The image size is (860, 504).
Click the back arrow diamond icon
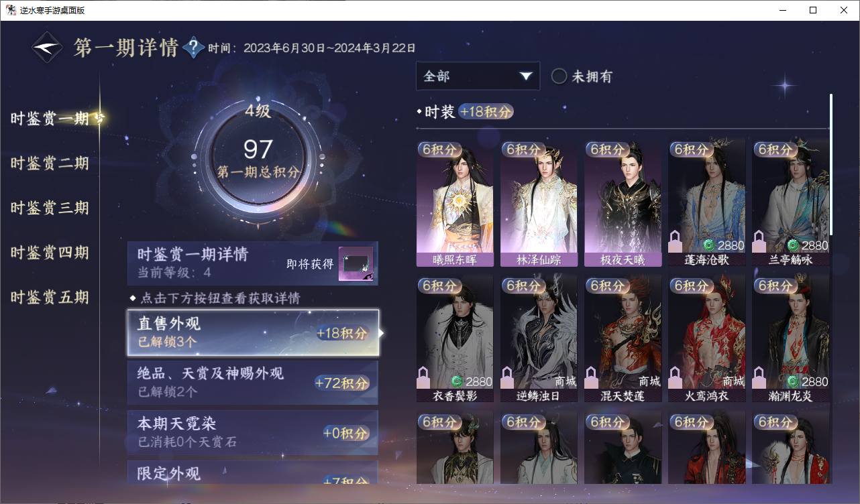pyautogui.click(x=48, y=48)
